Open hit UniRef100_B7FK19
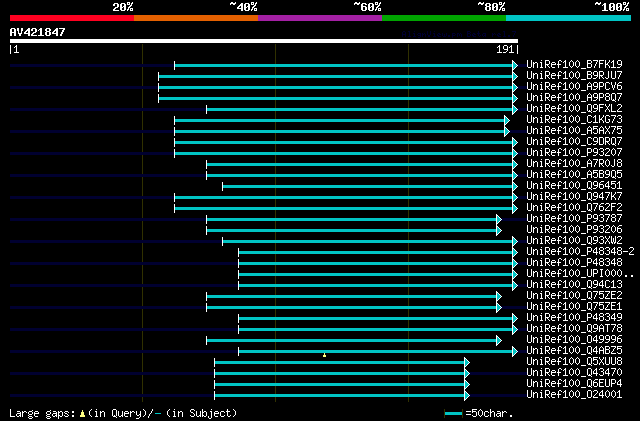 point(574,64)
